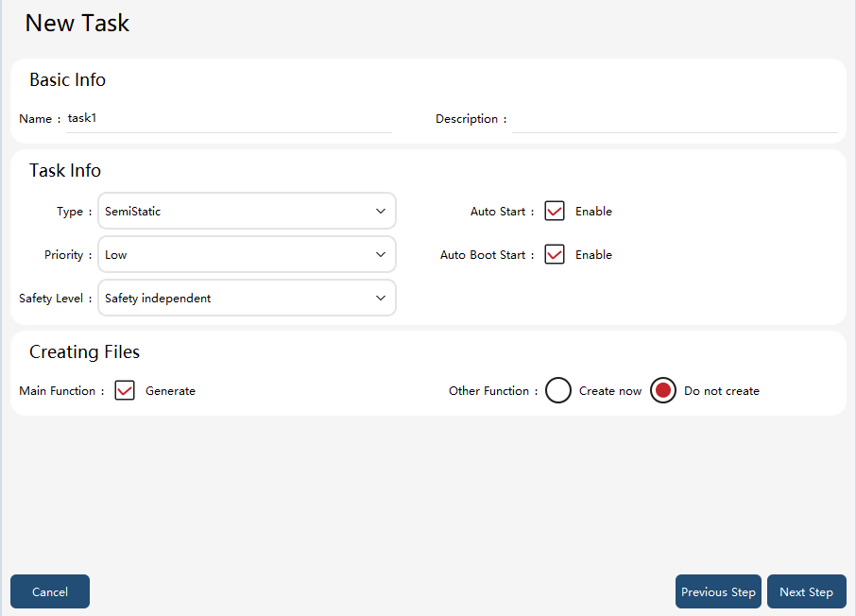Uncheck the Auto Boot Start Enable checkbox
This screenshot has height=616, width=856.
[554, 254]
